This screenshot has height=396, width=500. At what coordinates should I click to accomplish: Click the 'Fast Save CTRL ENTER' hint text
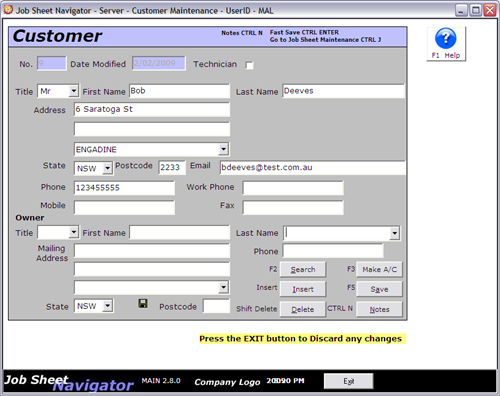click(x=304, y=32)
